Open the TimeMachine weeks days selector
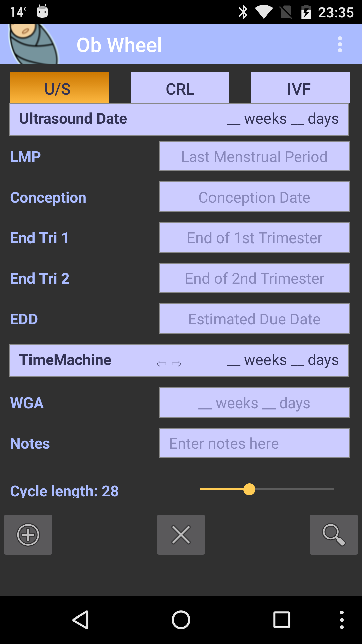This screenshot has width=362, height=644. 282,360
